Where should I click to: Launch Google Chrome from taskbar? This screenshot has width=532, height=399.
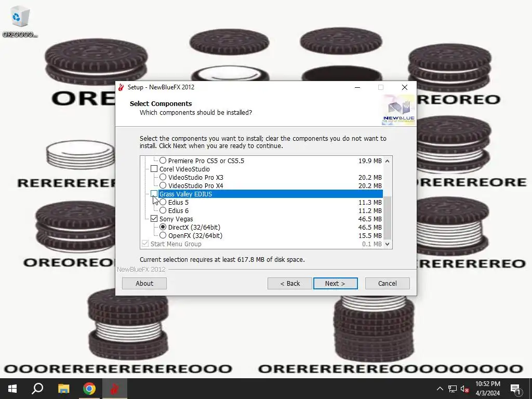pos(89,389)
